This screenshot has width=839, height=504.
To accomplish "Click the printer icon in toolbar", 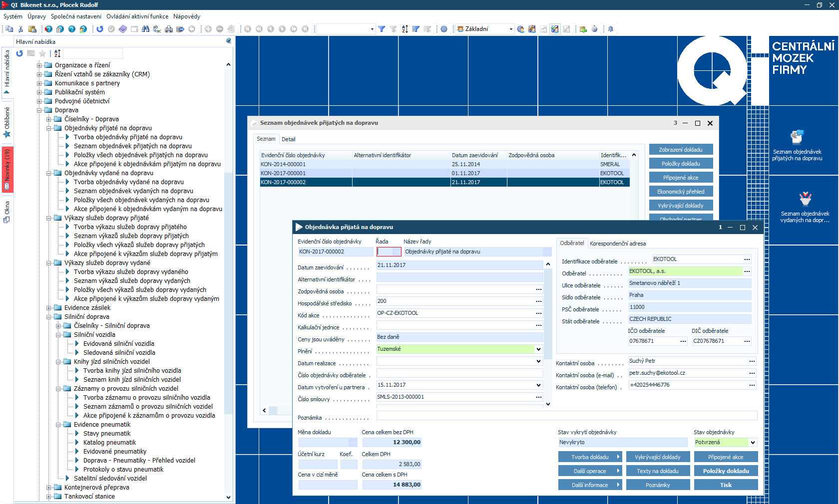I will (169, 29).
